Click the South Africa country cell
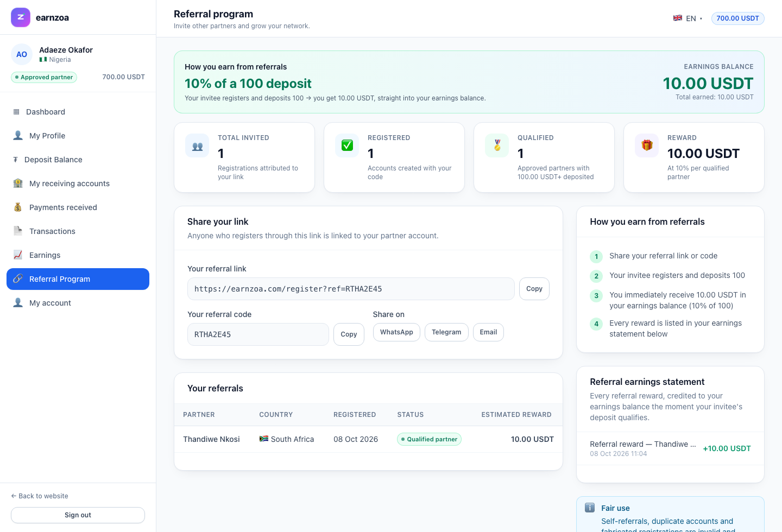The height and width of the screenshot is (532, 782). [x=287, y=439]
